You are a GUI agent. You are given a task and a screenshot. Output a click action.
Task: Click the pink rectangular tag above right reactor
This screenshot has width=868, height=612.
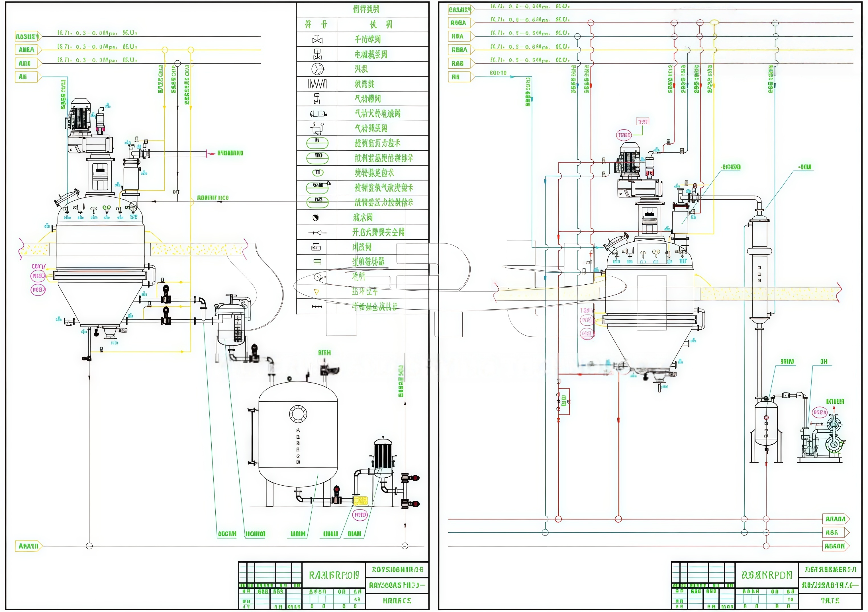[642, 122]
